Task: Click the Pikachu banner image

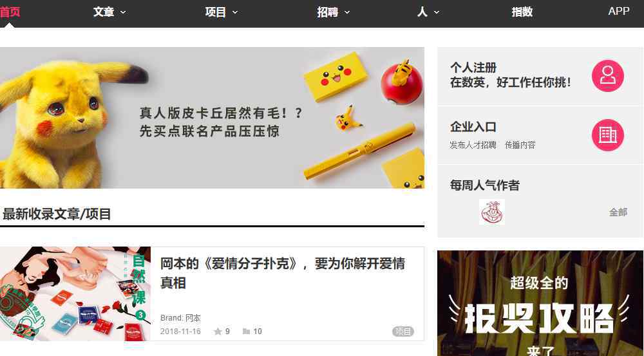Action: click(x=212, y=118)
